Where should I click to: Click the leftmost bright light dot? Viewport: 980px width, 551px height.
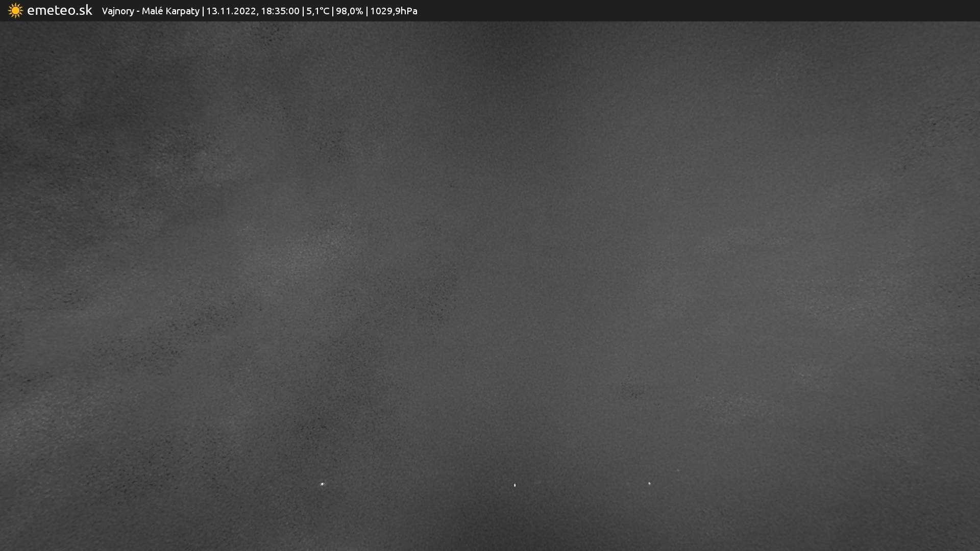click(x=322, y=484)
